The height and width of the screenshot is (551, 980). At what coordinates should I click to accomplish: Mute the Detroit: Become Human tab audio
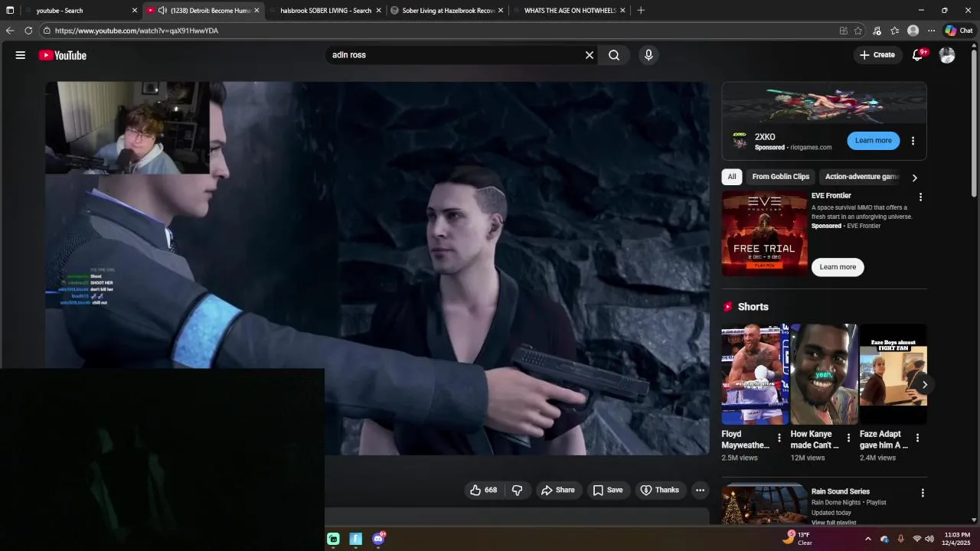[162, 11]
